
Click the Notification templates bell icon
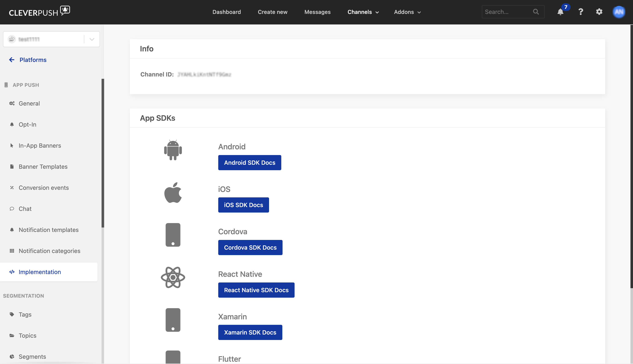pyautogui.click(x=12, y=229)
